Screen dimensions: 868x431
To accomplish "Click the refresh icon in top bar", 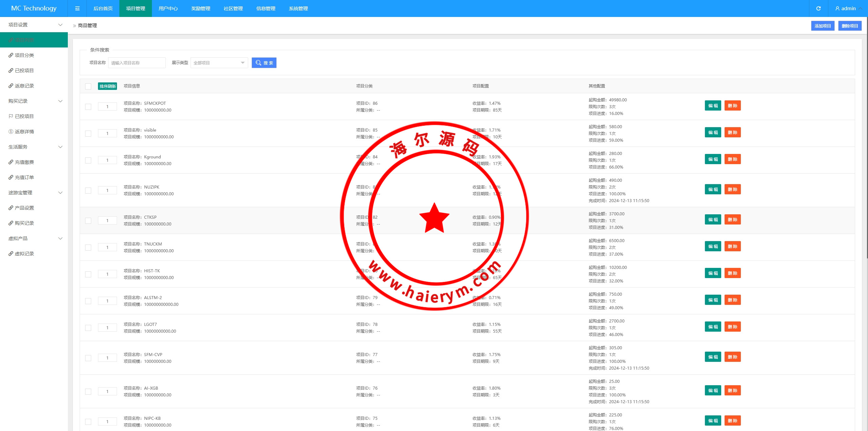I will [818, 8].
